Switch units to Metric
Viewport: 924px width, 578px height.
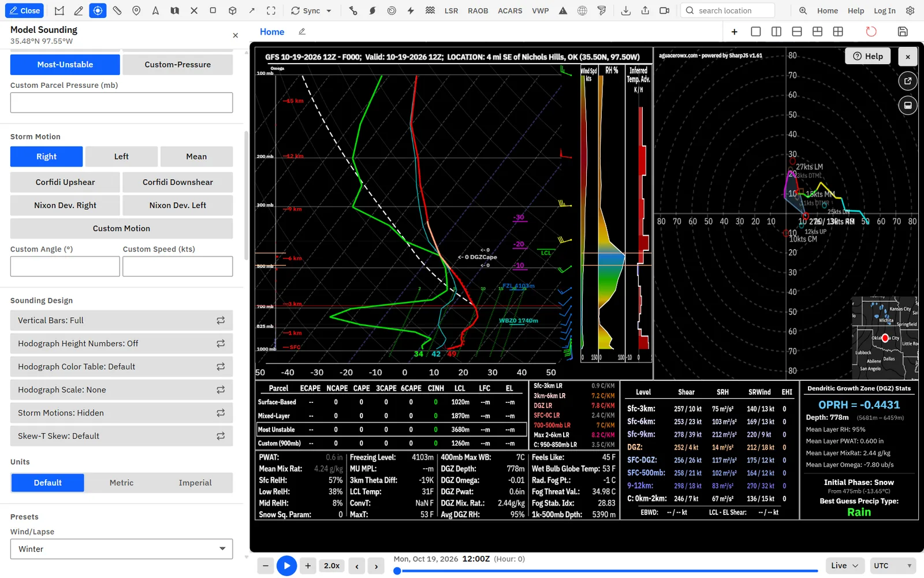coord(121,483)
